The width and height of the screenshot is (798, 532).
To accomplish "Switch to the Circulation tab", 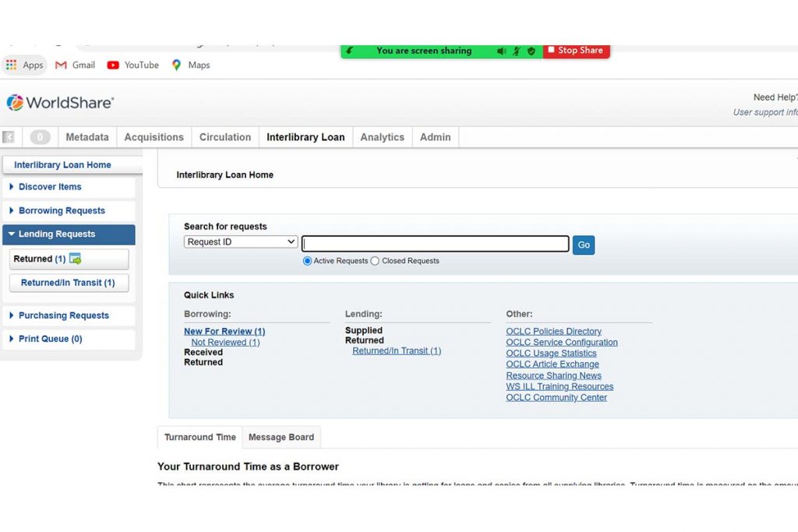I will 225,137.
